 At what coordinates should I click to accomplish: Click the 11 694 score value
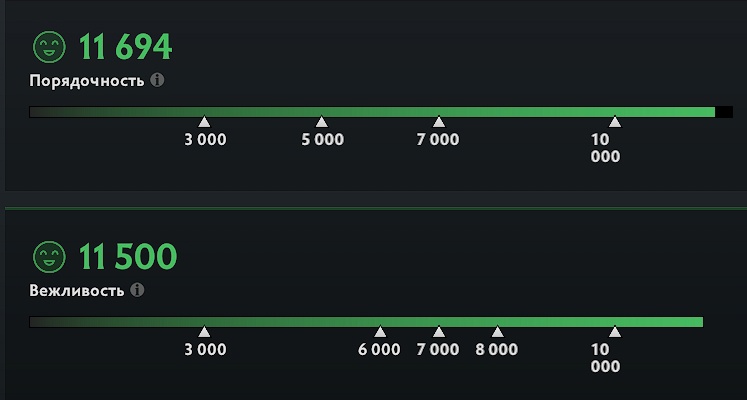[x=125, y=47]
